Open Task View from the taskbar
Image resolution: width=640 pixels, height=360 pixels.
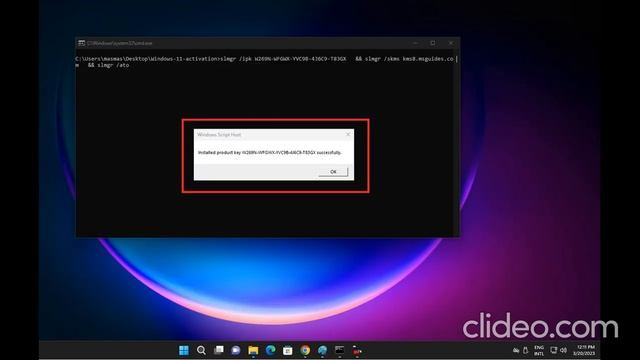pyautogui.click(x=219, y=350)
